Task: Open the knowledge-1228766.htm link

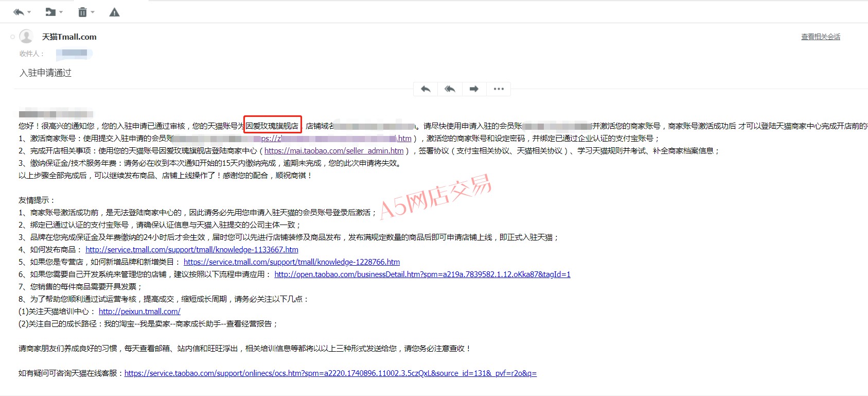Action: point(292,262)
